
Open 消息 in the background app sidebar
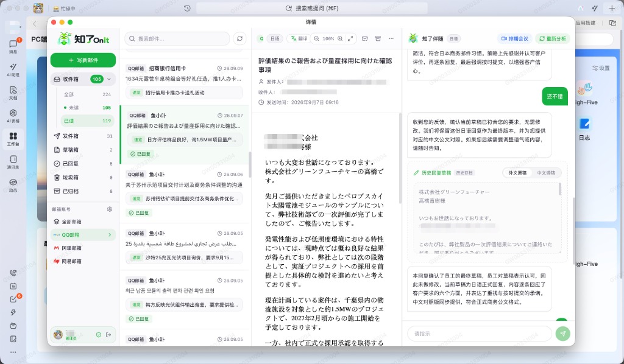tap(13, 46)
